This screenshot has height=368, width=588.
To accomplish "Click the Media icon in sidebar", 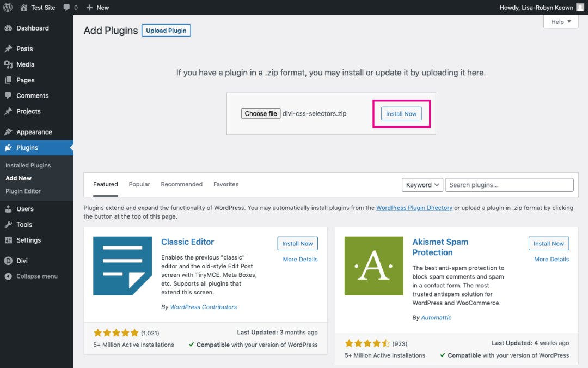I will [8, 64].
